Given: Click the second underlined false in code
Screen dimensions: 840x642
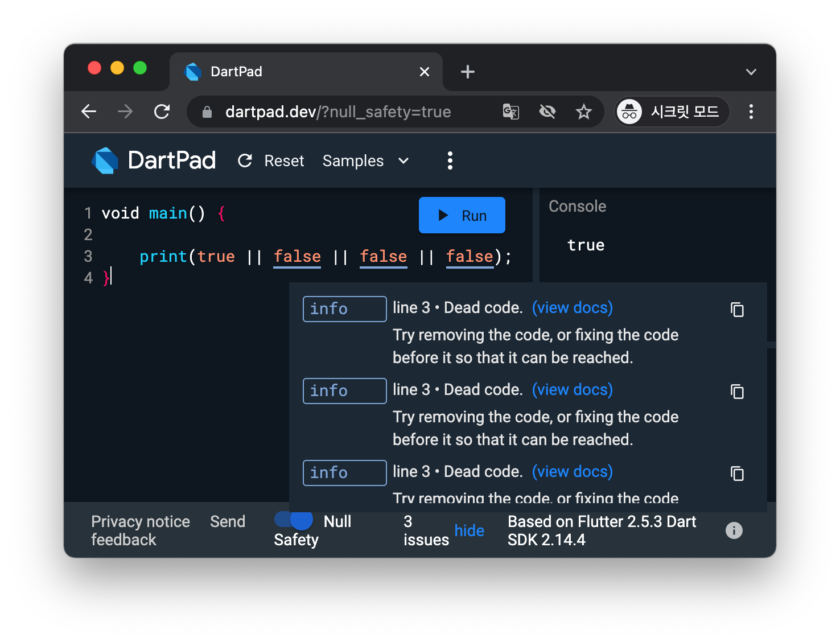Looking at the screenshot, I should pos(384,257).
